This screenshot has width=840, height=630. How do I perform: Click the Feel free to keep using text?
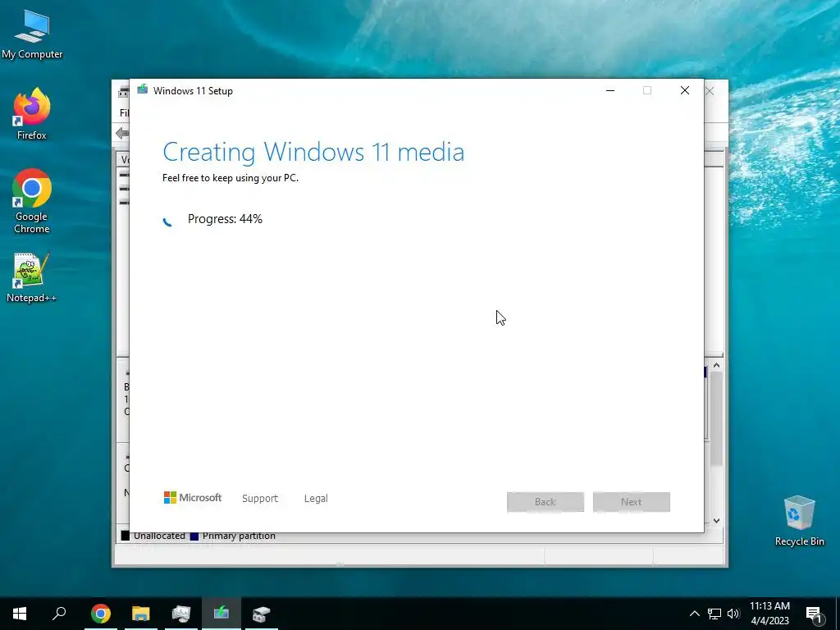(x=231, y=178)
